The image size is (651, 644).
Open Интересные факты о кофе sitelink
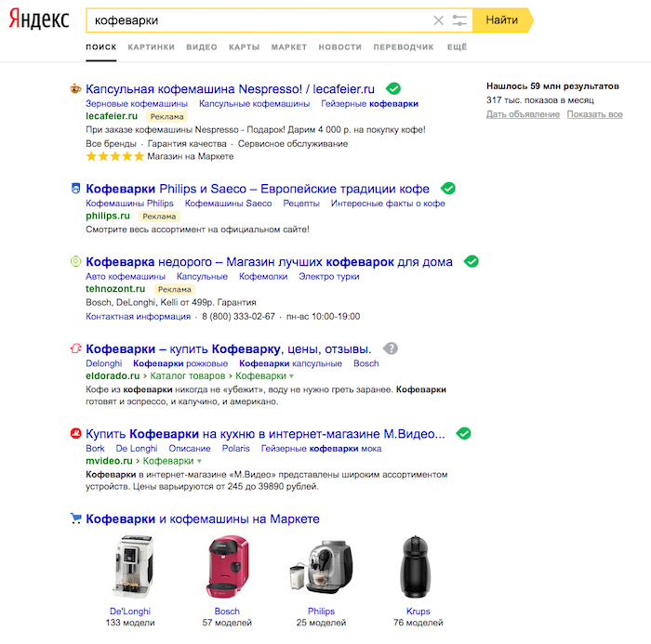[388, 204]
